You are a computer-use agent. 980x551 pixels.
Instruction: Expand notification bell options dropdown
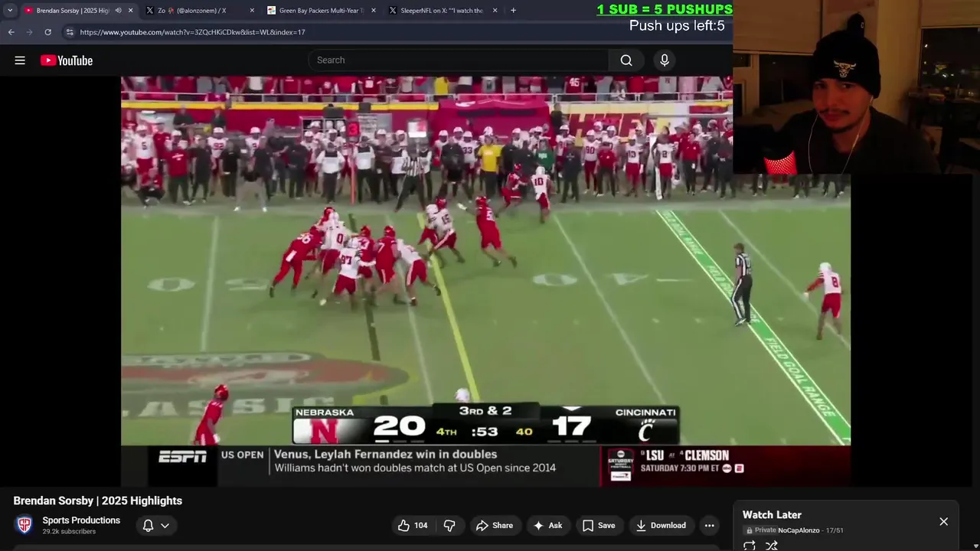click(165, 525)
